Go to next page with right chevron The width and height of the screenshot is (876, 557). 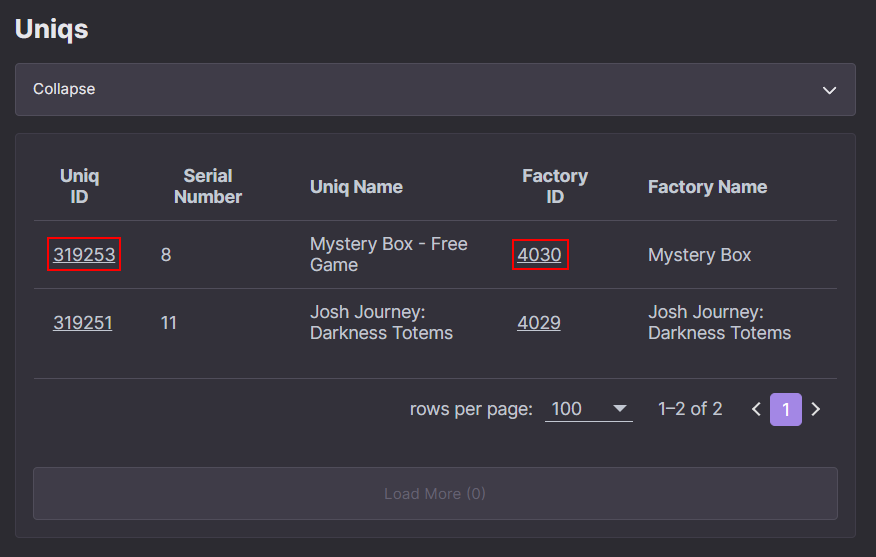[816, 410]
